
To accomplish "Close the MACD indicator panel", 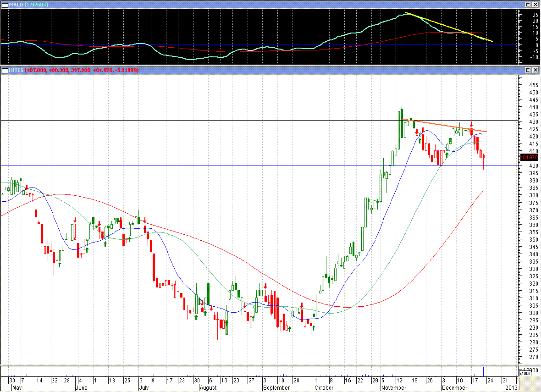I will click(535, 4).
